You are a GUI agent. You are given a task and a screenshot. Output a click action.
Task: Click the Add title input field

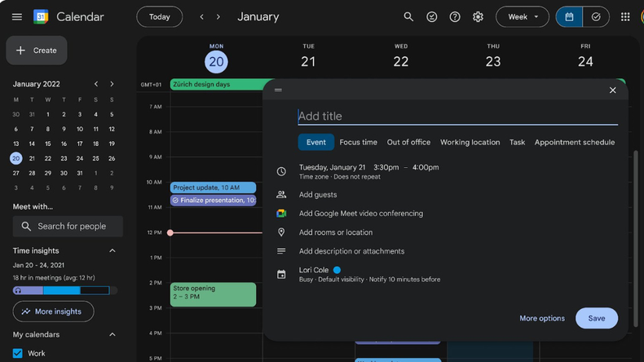tap(457, 117)
